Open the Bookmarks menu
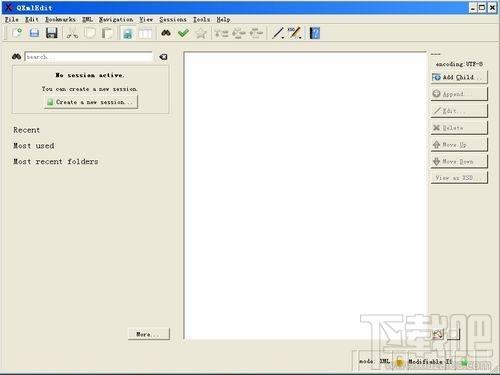The width and height of the screenshot is (500, 375). [60, 20]
